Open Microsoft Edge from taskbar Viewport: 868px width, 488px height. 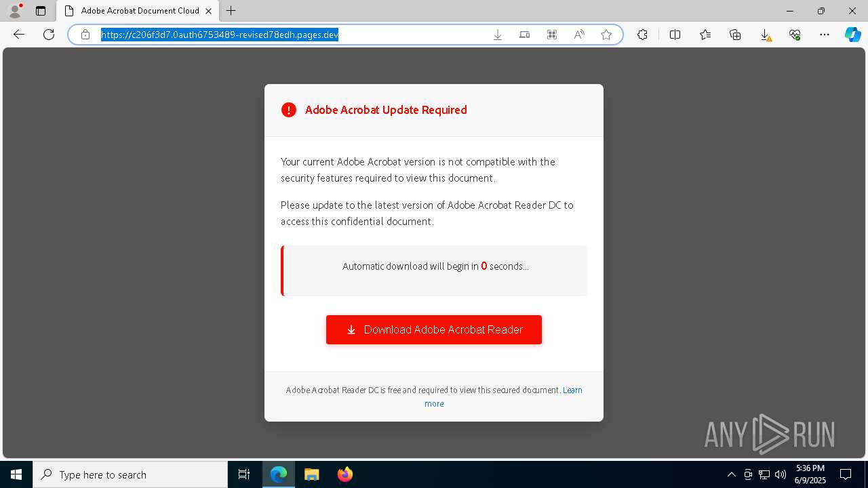(x=279, y=474)
